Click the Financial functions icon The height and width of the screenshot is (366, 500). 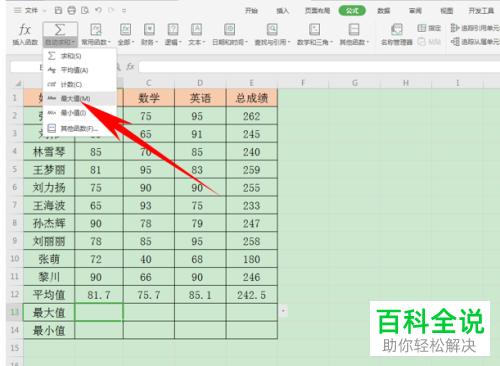(x=149, y=30)
